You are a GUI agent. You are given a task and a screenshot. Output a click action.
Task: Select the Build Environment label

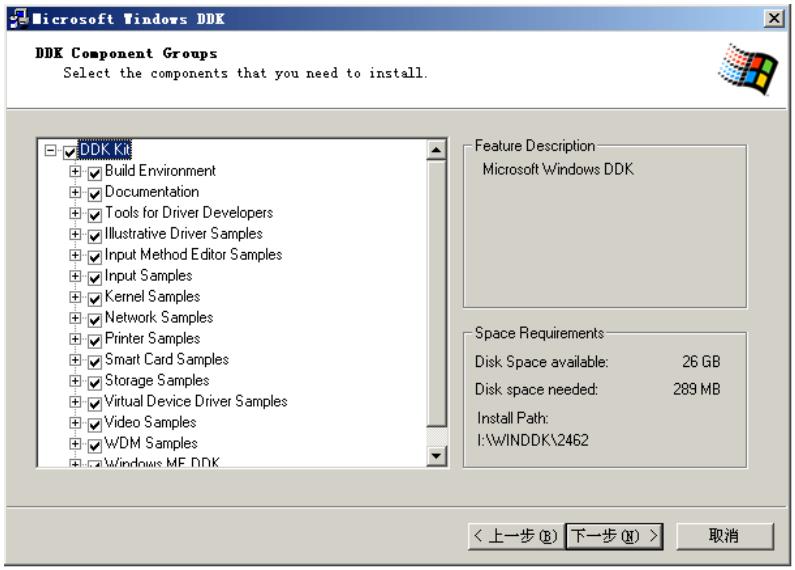[160, 171]
